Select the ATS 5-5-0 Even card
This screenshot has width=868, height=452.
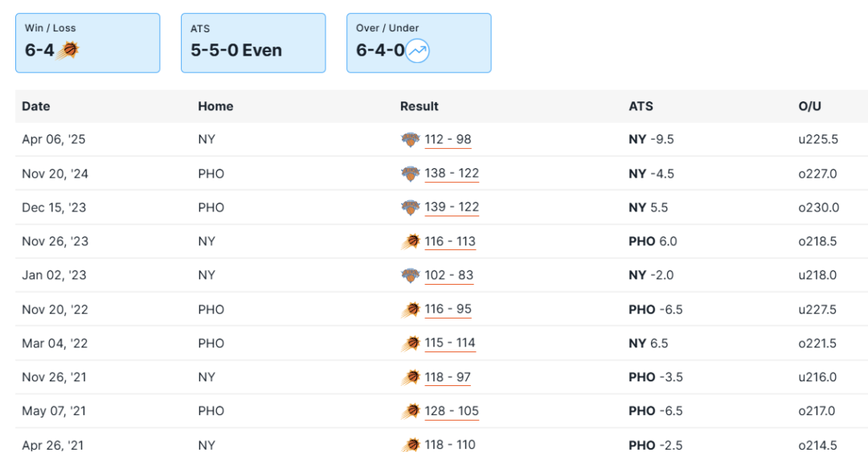pyautogui.click(x=253, y=43)
